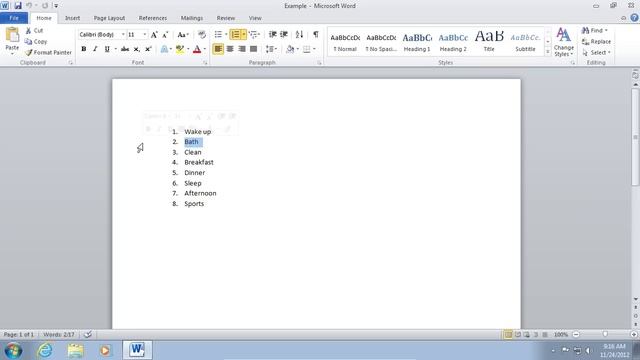Apply superscript formatting
Image resolution: width=640 pixels, height=360 pixels.
[x=148, y=49]
